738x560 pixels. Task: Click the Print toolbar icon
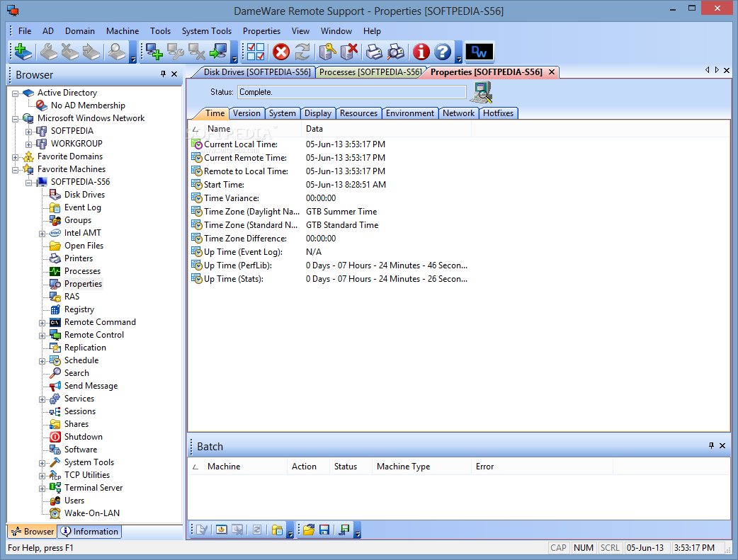[x=374, y=52]
